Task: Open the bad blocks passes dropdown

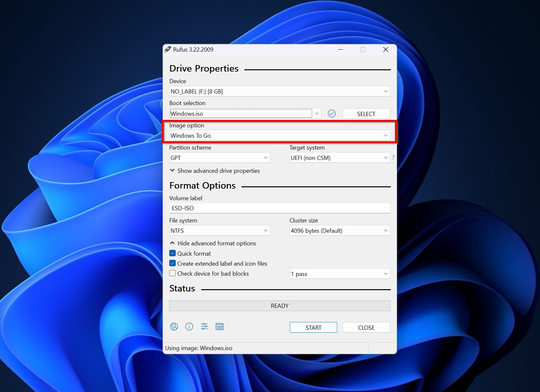Action: coord(340,274)
